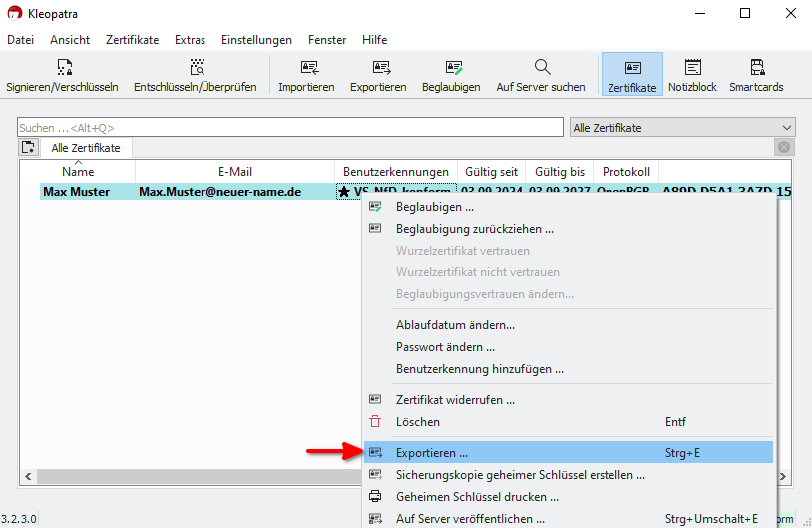Viewport: 812px width, 528px height.
Task: Click the Auf Server suchen magnifier icon
Action: 542,67
